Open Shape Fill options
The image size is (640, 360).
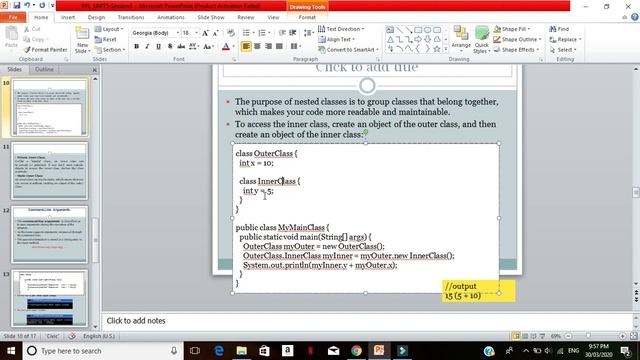[x=512, y=29]
